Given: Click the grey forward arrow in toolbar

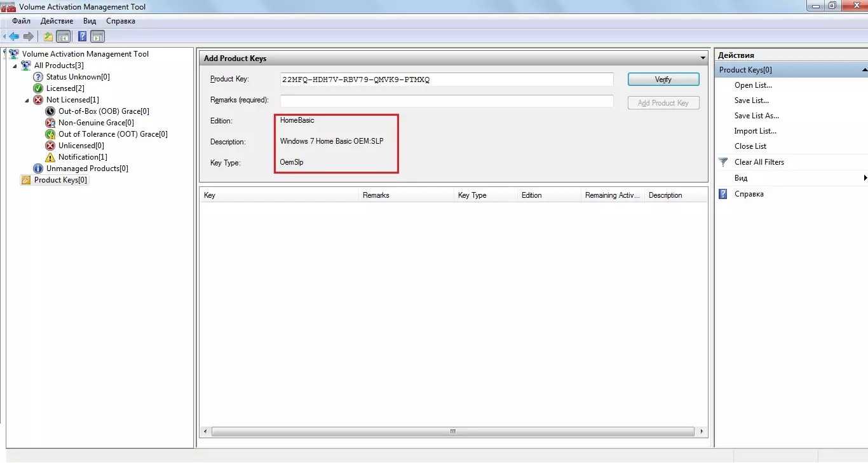Looking at the screenshot, I should [x=28, y=36].
